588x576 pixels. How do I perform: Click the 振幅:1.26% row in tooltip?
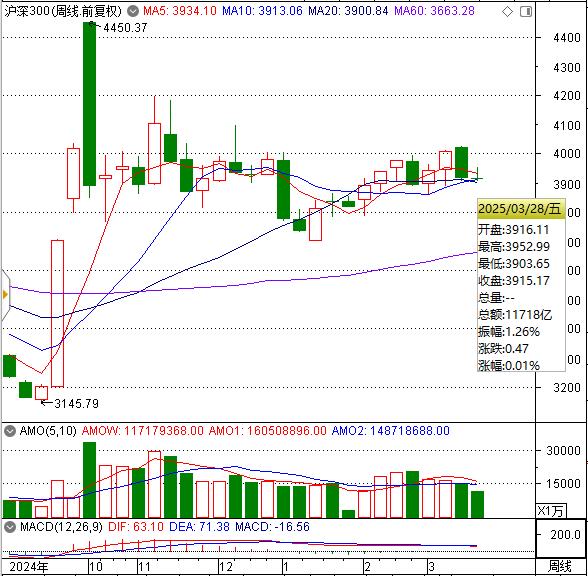pos(509,332)
